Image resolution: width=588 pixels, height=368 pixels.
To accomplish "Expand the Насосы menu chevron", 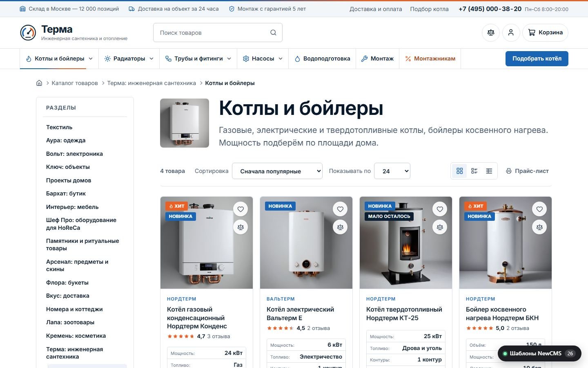I will click(281, 59).
